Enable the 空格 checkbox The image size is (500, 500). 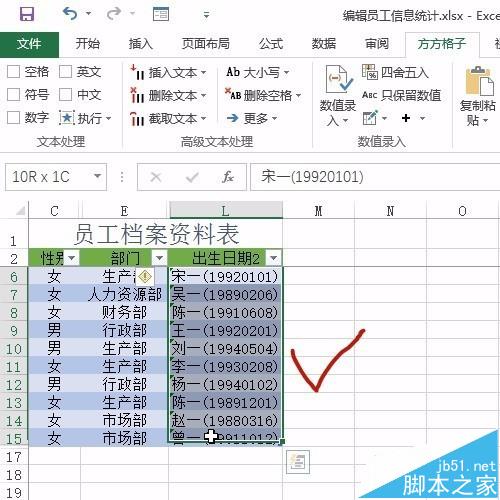click(13, 72)
